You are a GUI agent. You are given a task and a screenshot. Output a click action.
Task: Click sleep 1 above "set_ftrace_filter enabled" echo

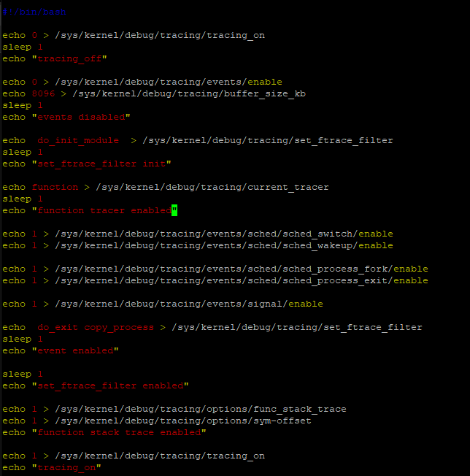tap(23, 375)
